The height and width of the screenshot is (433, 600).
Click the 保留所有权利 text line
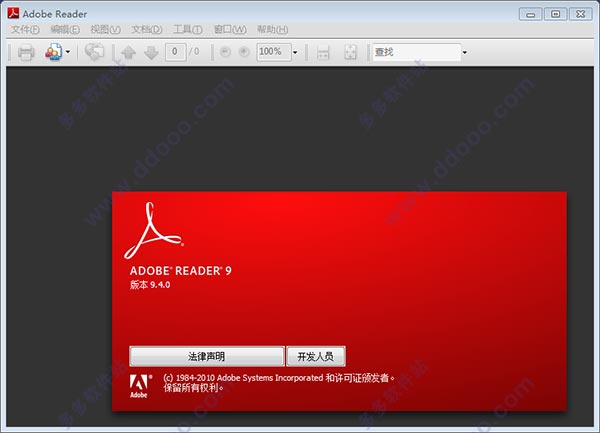click(194, 388)
